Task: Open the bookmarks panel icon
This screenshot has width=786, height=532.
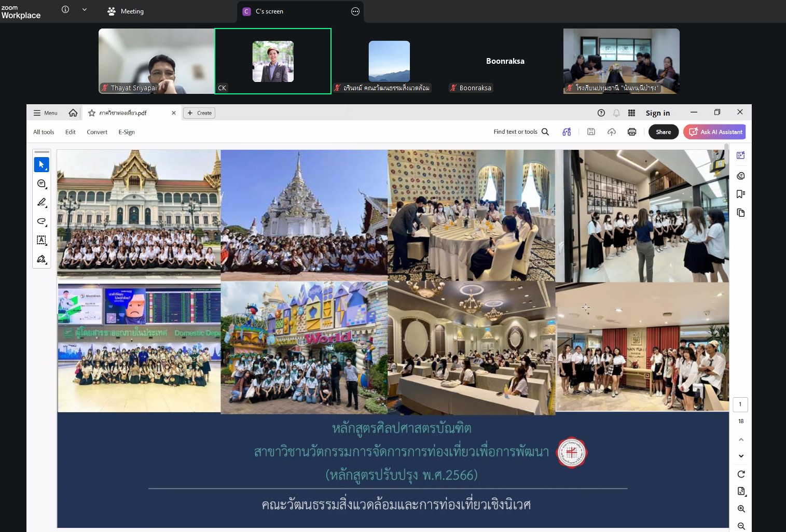Action: click(x=741, y=194)
